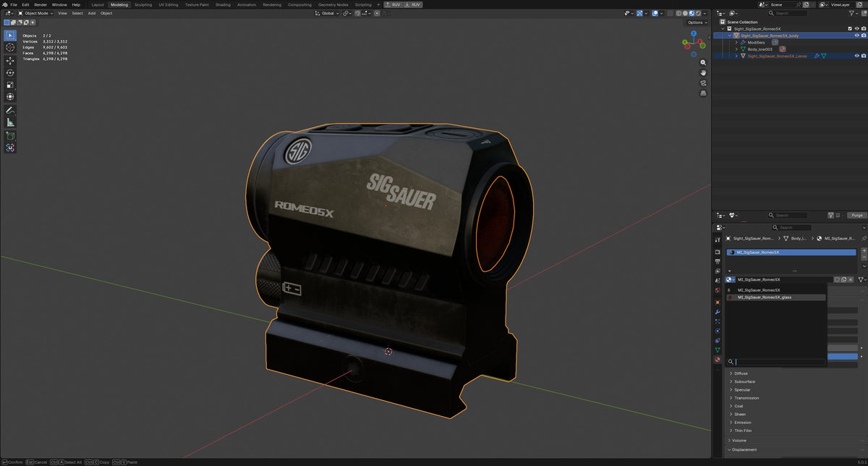The height and width of the screenshot is (466, 868).
Task: Open the Tool properties tab icon
Action: (718, 239)
